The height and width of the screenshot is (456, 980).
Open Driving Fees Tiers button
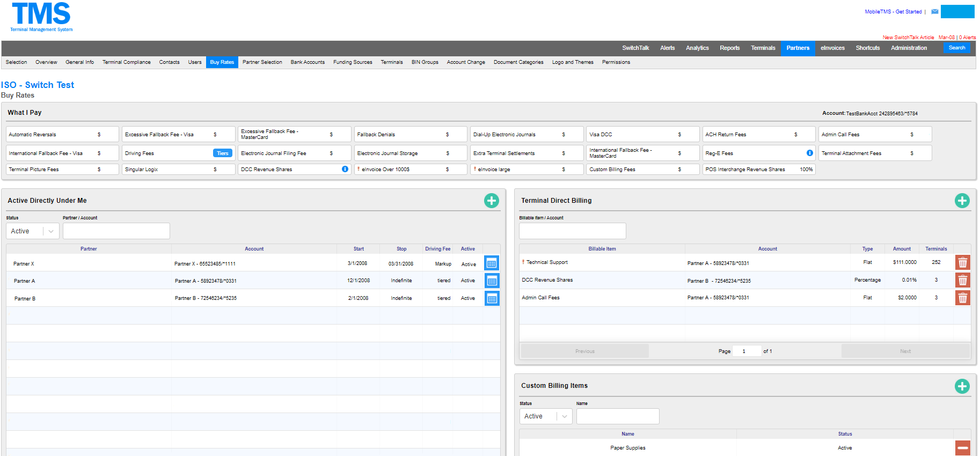pos(223,153)
